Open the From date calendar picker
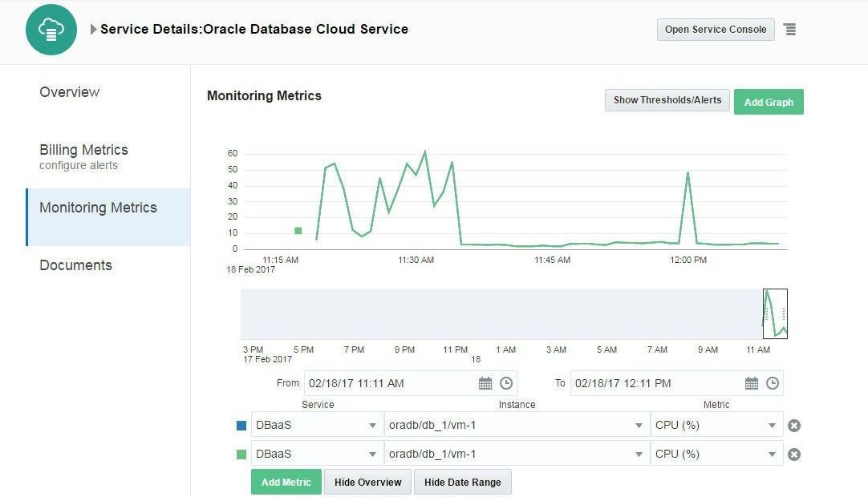Screen dimensions: 868x497 pyautogui.click(x=485, y=383)
